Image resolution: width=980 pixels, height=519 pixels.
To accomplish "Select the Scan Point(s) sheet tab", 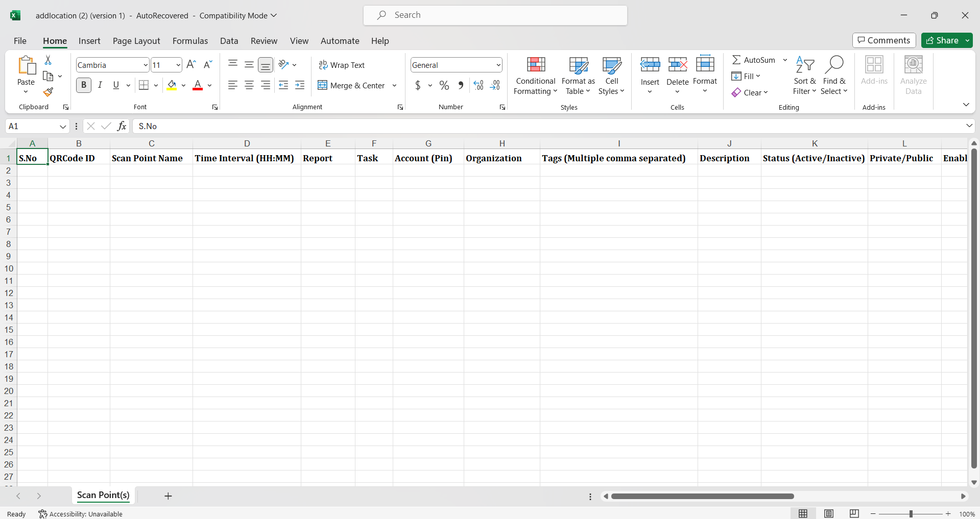I will coord(103,495).
